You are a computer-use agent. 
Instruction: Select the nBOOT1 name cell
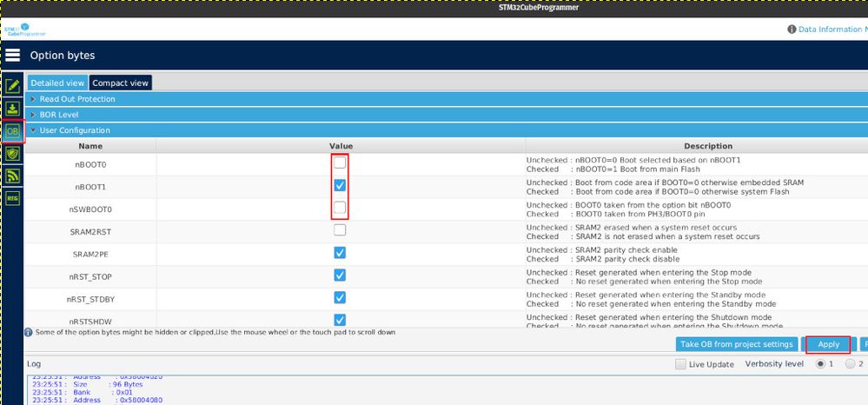pos(90,187)
